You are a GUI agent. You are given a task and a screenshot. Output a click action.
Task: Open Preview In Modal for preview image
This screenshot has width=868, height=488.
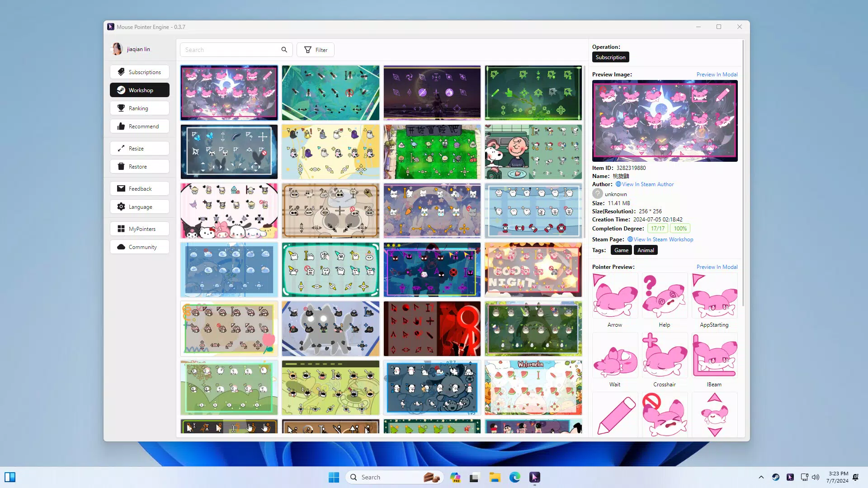(717, 75)
